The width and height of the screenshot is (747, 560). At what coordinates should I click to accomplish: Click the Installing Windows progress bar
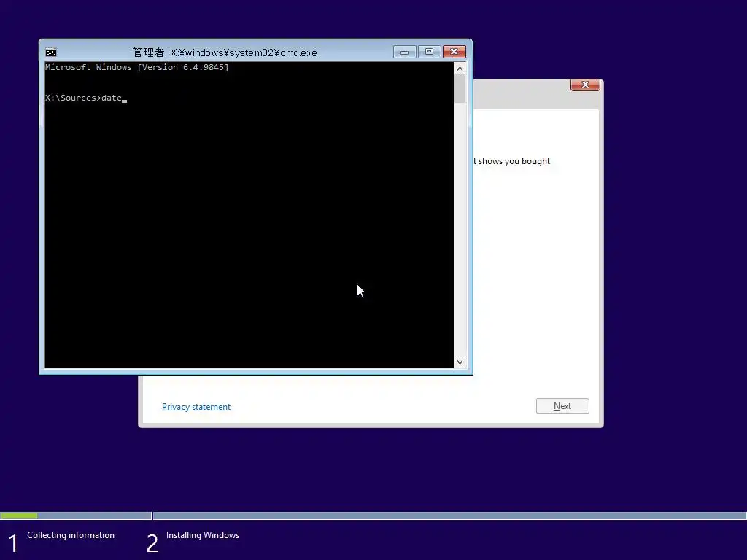[449, 516]
